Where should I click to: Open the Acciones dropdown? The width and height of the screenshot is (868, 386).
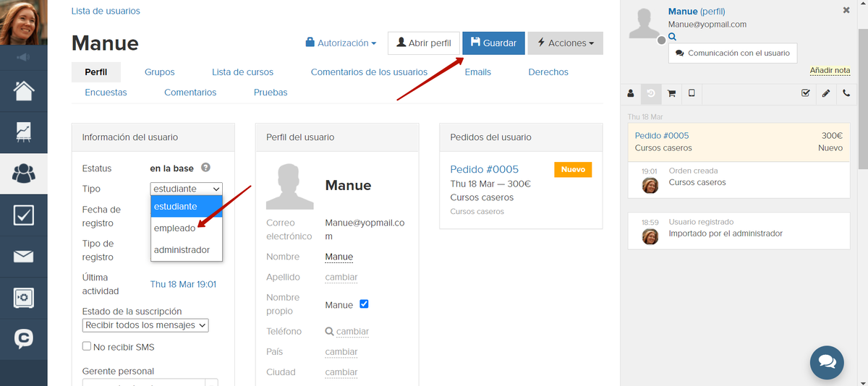point(565,43)
